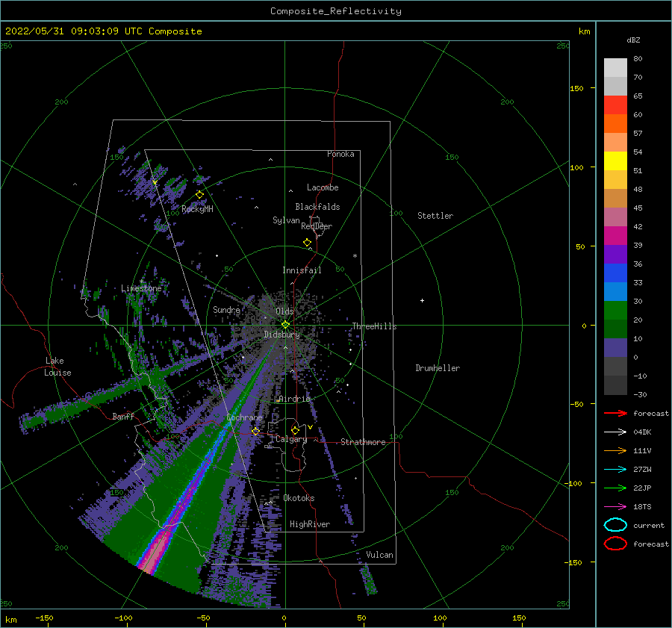
Task: Click the white plus marker west of Drumheller
Action: click(422, 300)
